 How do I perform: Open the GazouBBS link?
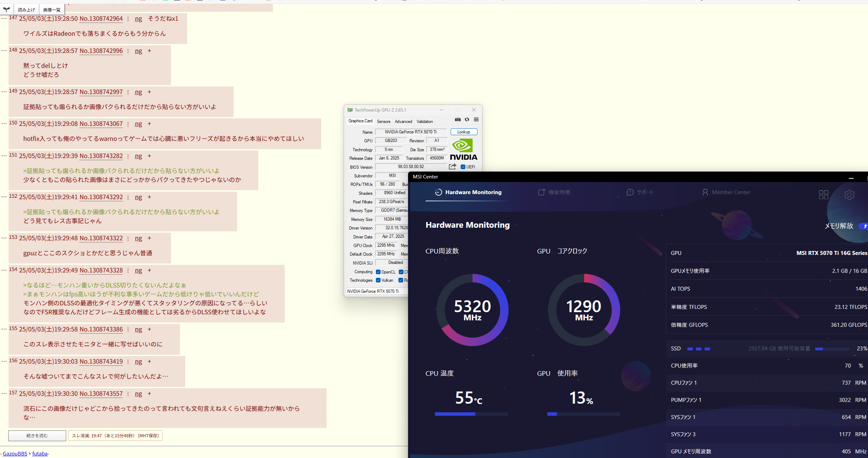(x=15, y=453)
